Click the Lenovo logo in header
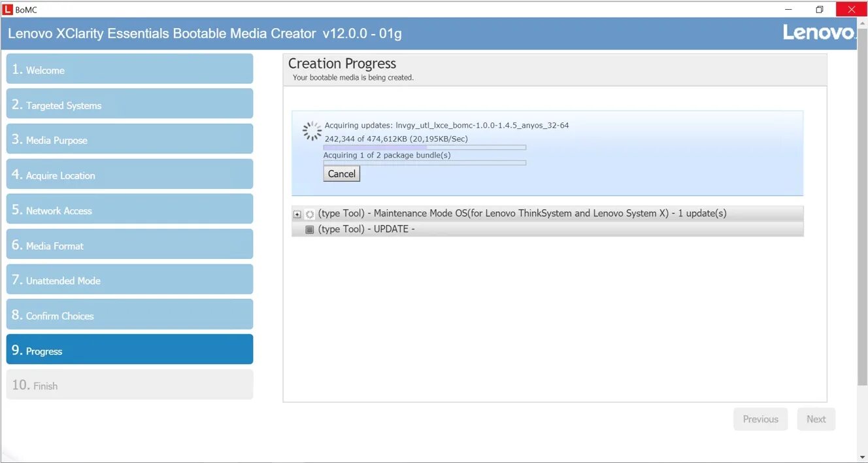Image resolution: width=868 pixels, height=463 pixels. [818, 33]
